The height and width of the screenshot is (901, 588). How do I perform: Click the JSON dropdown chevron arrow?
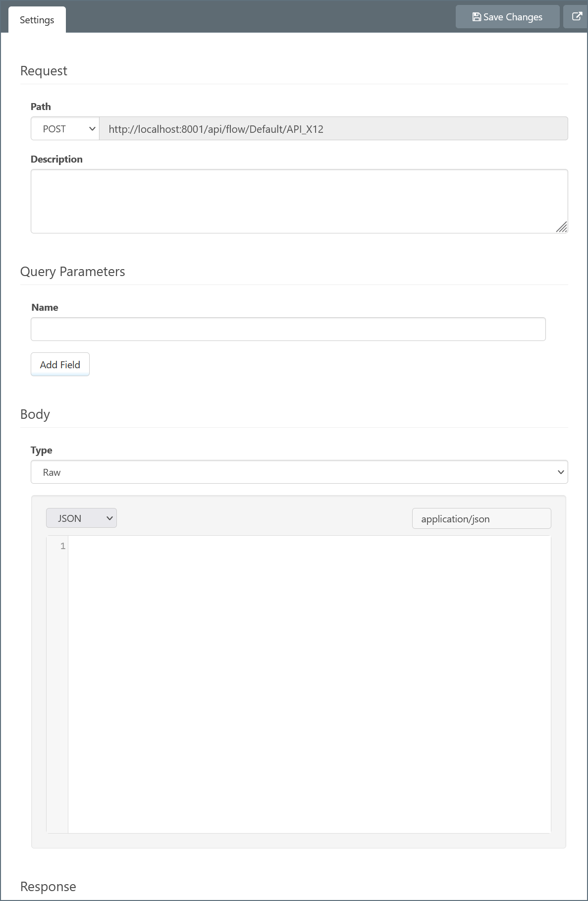109,518
